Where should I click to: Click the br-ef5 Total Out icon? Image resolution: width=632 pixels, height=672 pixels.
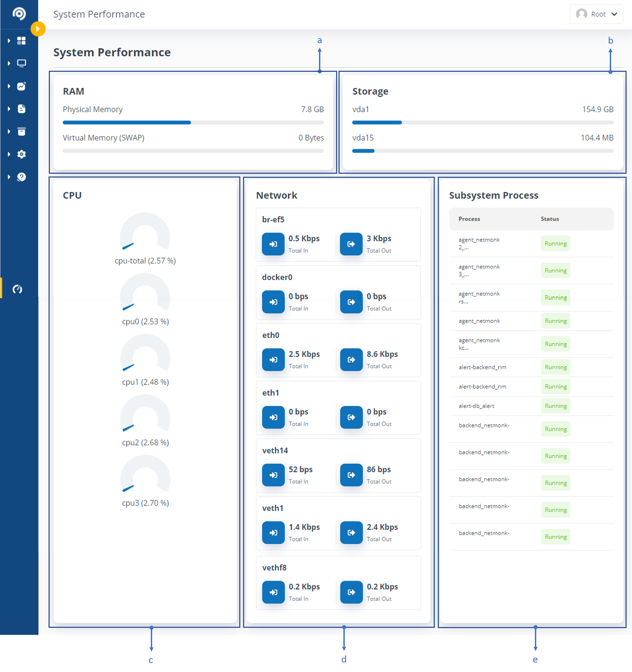(x=351, y=244)
